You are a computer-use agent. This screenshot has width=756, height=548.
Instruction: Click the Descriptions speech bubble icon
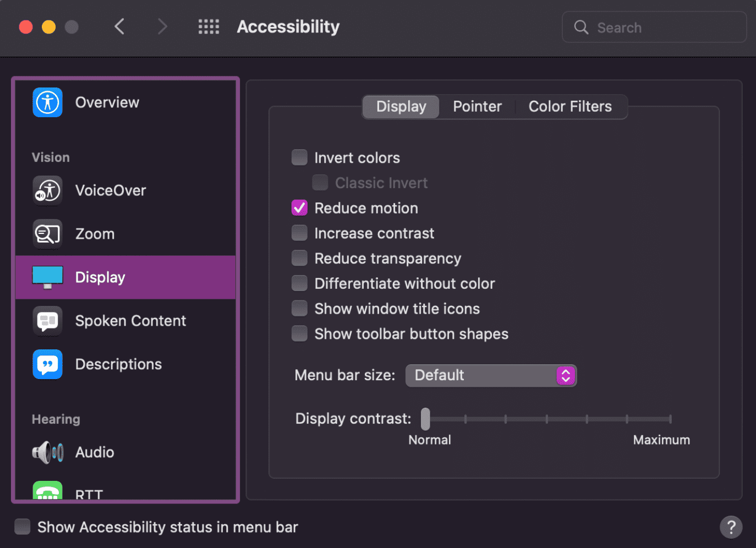(47, 364)
